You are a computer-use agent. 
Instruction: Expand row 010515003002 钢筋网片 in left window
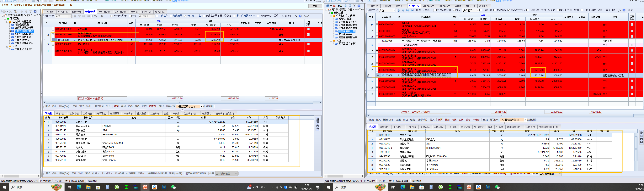click(x=53, y=29)
